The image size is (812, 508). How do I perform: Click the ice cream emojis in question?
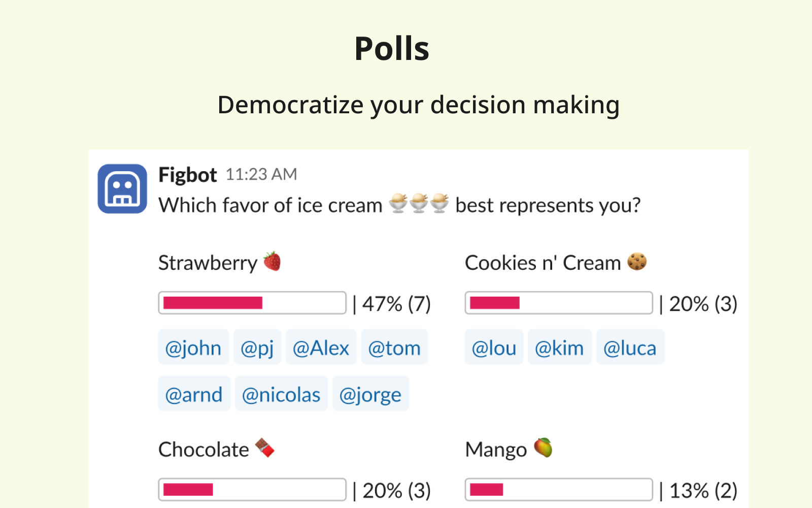point(419,204)
